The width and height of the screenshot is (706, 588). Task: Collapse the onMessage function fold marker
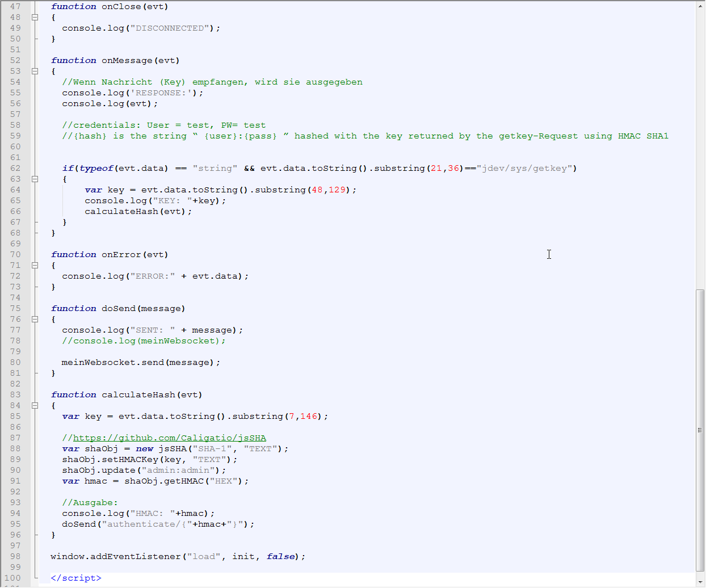pyautogui.click(x=35, y=71)
